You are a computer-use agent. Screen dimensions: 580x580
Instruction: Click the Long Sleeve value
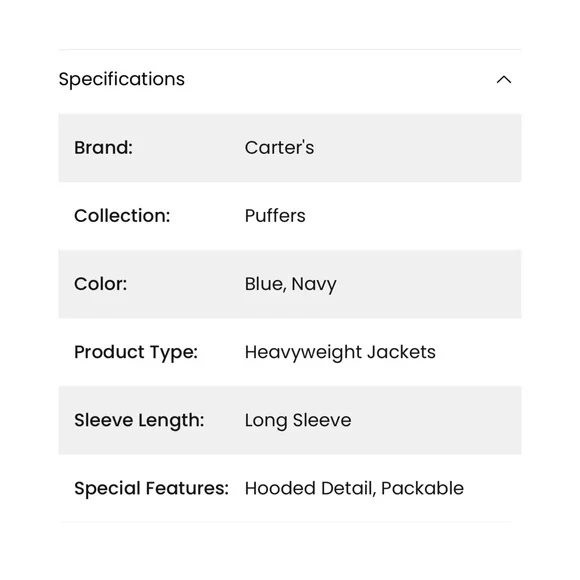click(298, 421)
